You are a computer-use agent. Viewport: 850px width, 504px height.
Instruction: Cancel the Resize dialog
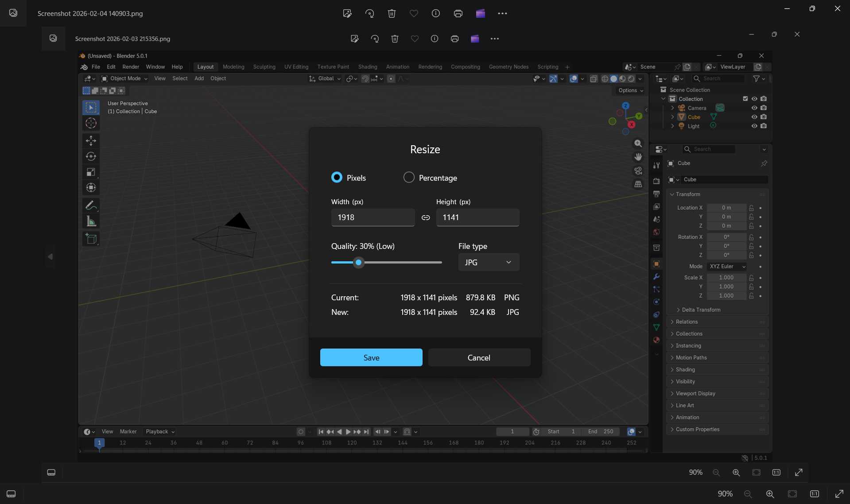click(x=479, y=357)
